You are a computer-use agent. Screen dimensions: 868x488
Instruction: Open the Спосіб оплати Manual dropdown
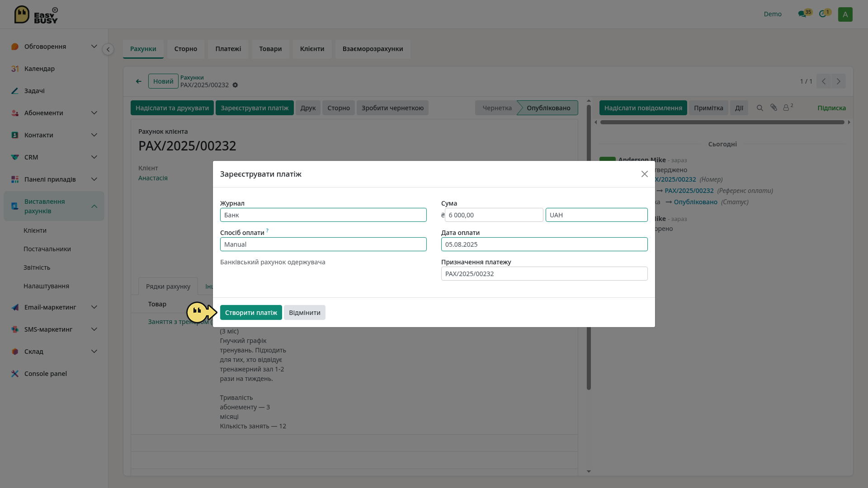(x=323, y=244)
